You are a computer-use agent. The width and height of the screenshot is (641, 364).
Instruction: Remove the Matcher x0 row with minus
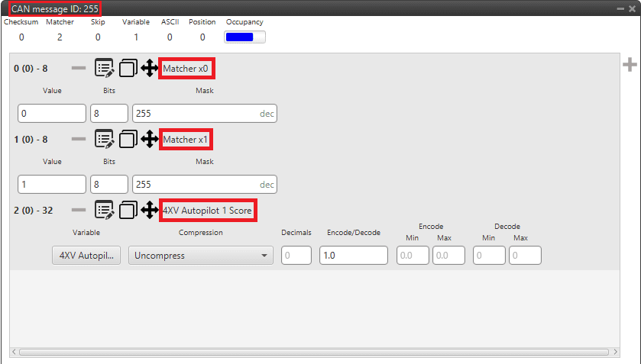79,69
